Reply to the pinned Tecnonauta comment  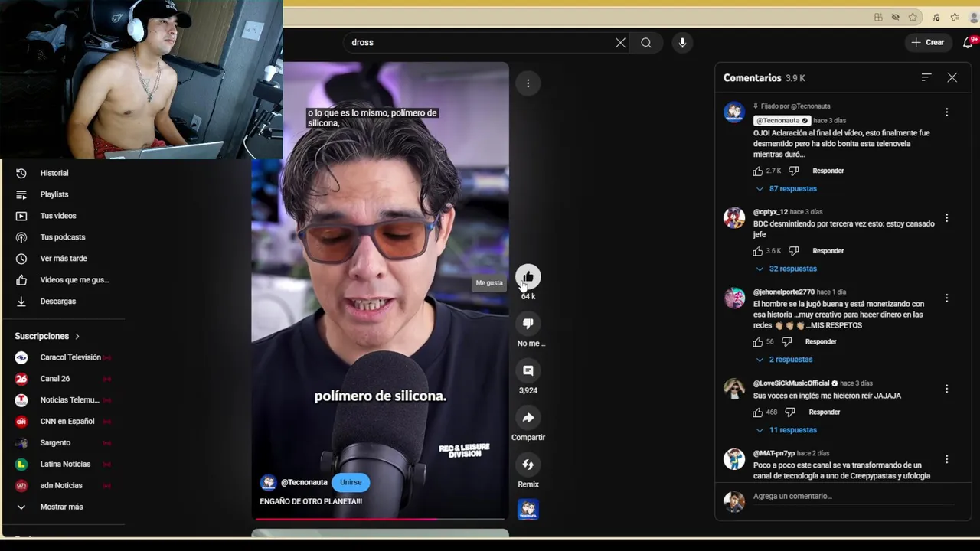click(x=828, y=171)
